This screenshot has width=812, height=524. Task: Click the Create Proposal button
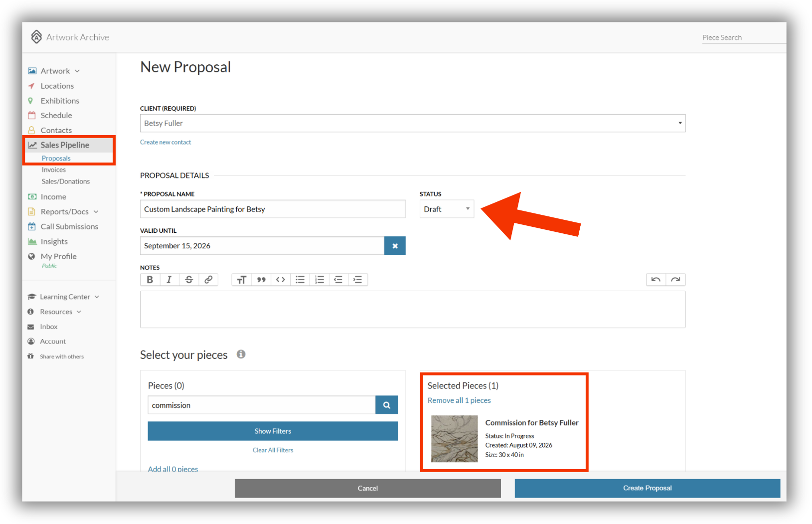click(648, 488)
